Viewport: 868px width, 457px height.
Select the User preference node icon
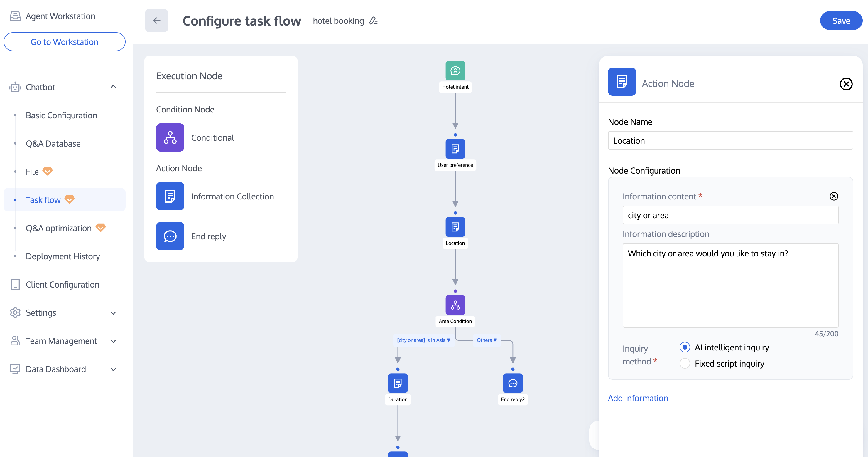click(x=455, y=149)
